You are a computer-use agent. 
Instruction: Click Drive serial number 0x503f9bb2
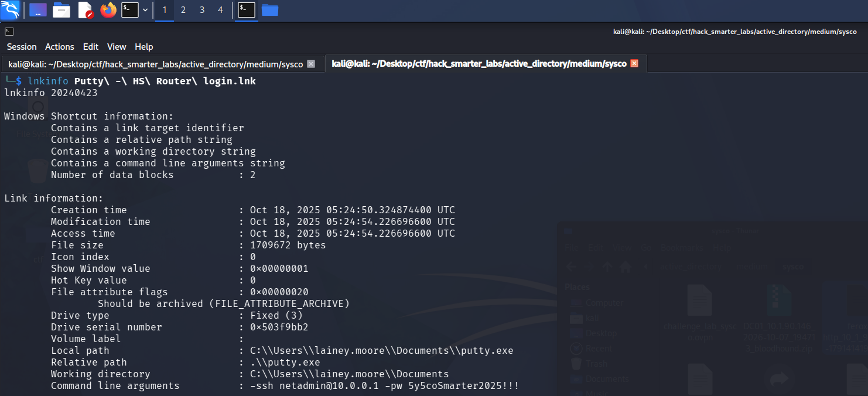[x=279, y=327]
